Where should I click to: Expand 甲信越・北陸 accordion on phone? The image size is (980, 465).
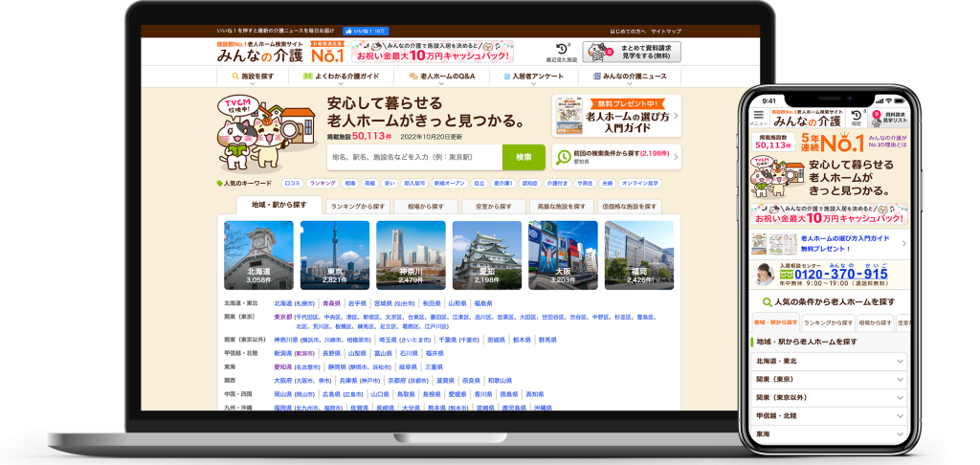829,415
